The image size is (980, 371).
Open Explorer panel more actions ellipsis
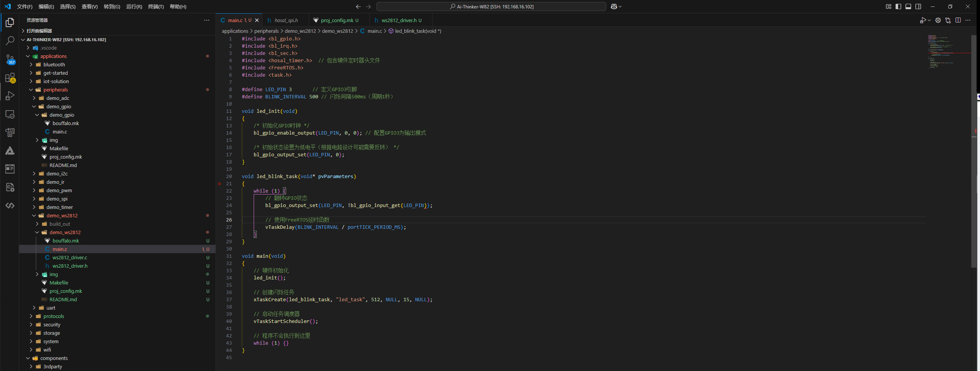(207, 20)
